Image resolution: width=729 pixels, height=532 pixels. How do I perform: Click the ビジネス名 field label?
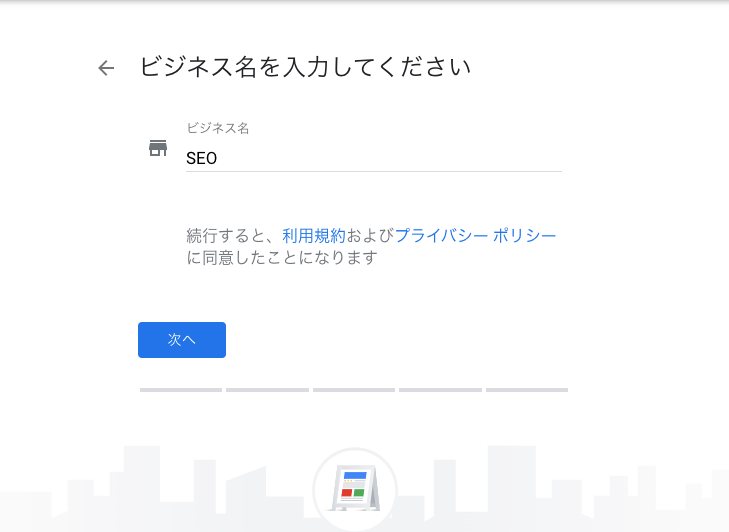click(x=218, y=128)
